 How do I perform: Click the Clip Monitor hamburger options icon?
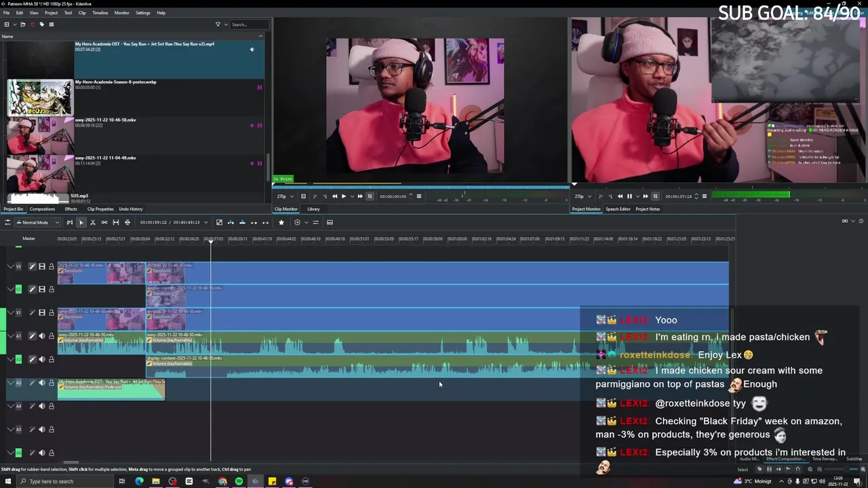click(x=419, y=197)
